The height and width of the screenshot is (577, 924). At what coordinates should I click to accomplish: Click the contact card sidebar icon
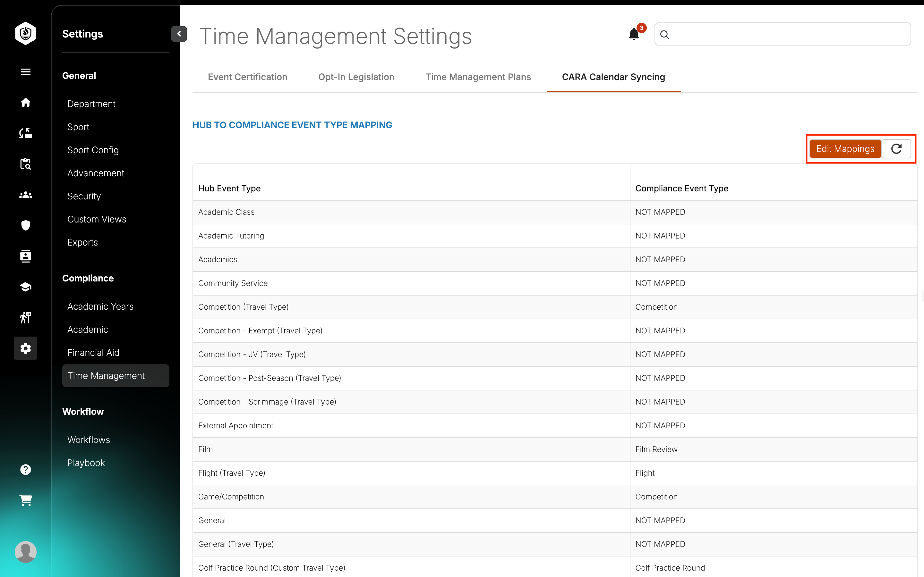25,256
